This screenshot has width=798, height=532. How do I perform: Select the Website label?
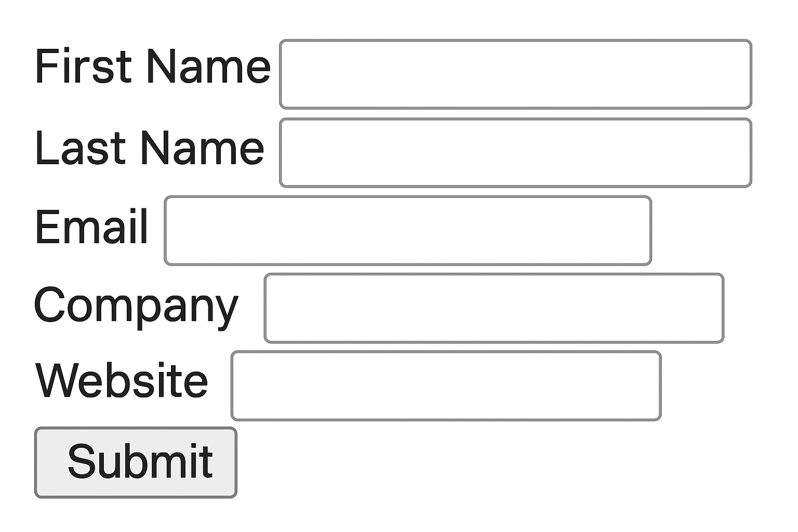coord(121,380)
